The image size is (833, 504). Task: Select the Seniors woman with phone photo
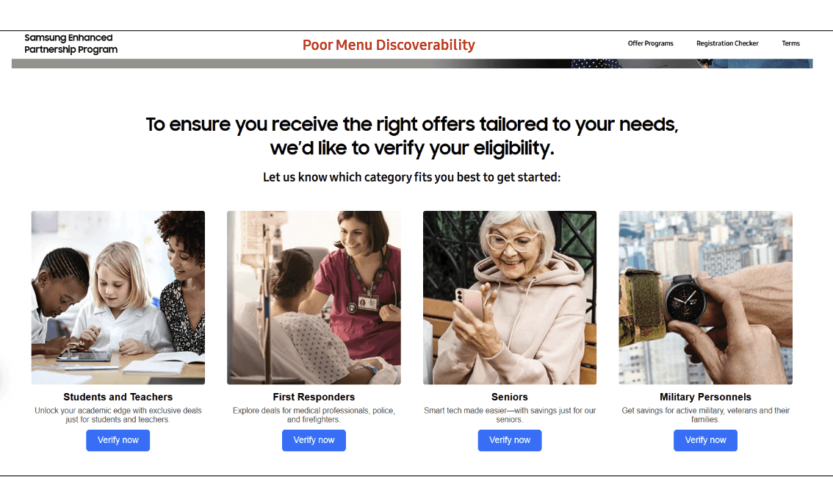pyautogui.click(x=510, y=298)
